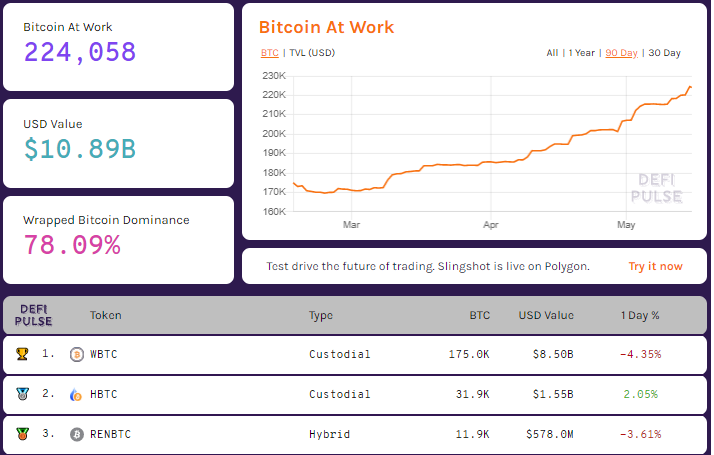Switch chart to TVL (USD)
The width and height of the screenshot is (714, 455).
(312, 52)
